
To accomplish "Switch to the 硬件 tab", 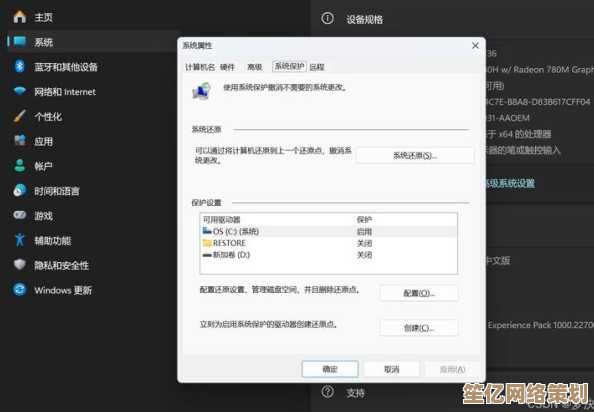I will point(227,67).
